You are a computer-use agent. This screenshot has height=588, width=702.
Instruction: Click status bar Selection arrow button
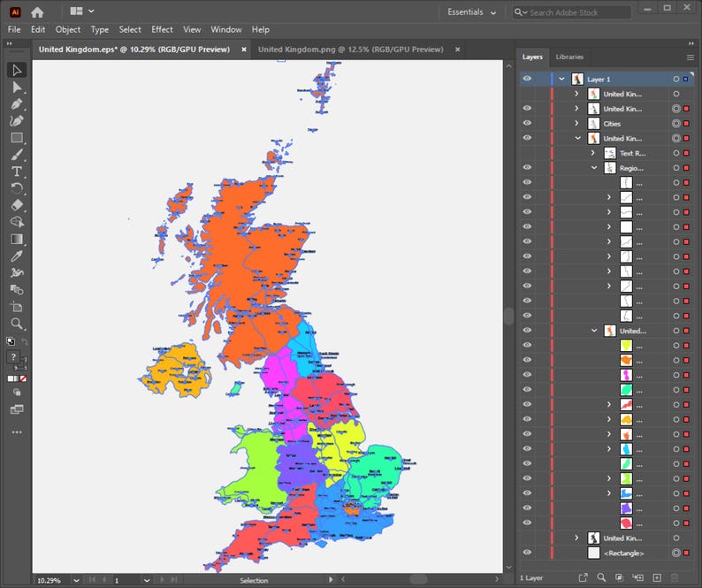[x=331, y=580]
